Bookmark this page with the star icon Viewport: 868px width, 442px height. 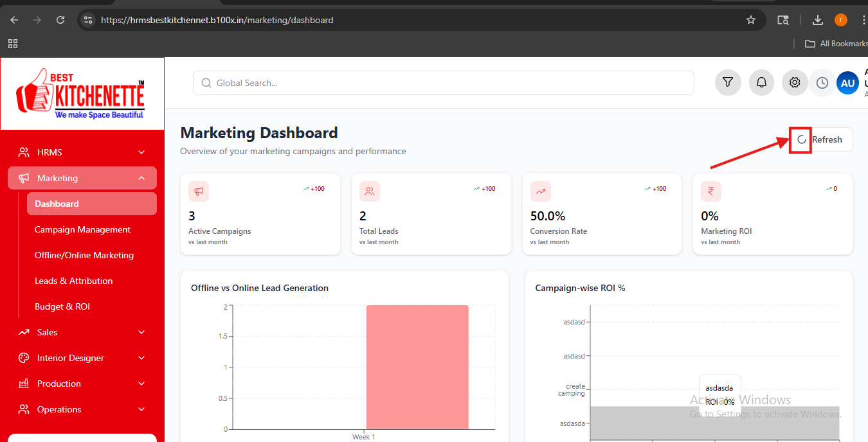(750, 20)
